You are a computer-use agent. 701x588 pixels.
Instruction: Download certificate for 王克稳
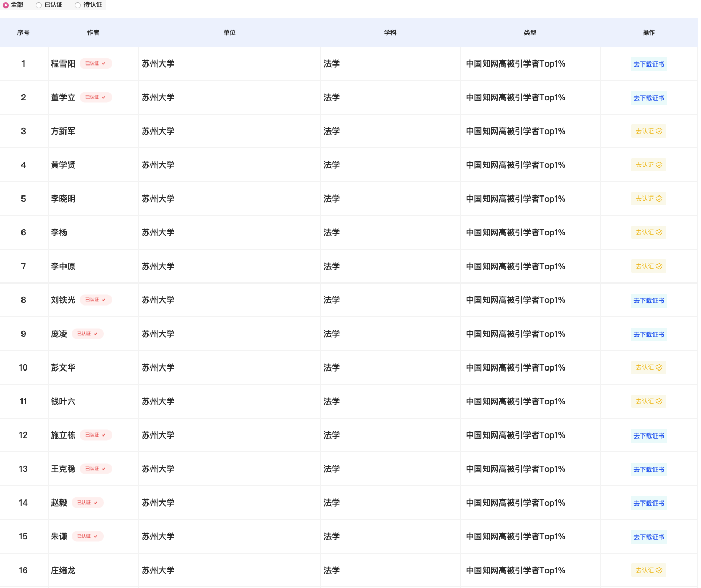point(648,470)
